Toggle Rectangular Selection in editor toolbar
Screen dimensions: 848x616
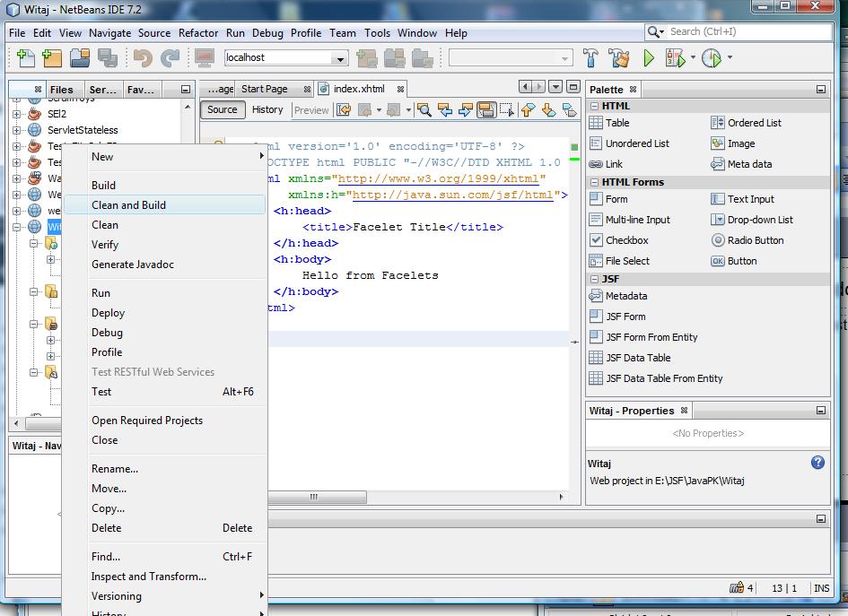pyautogui.click(x=507, y=110)
